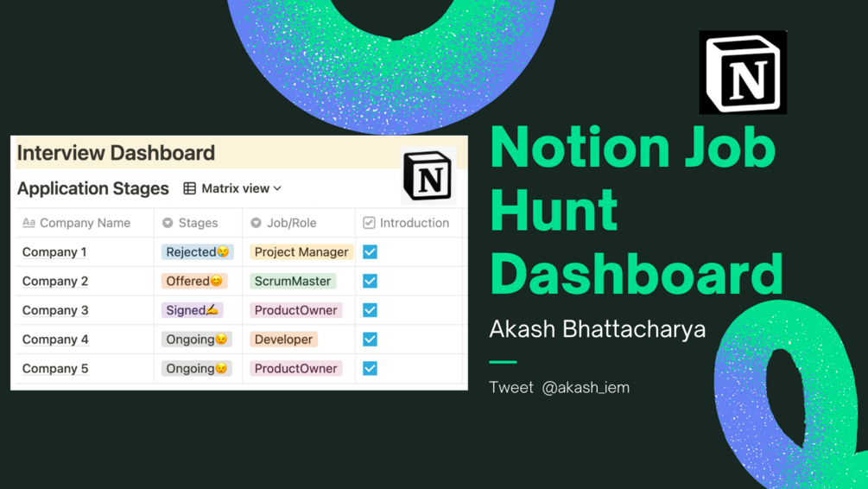Image resolution: width=868 pixels, height=489 pixels.
Task: Click the small Notion logo in the dashboard
Action: tap(428, 175)
